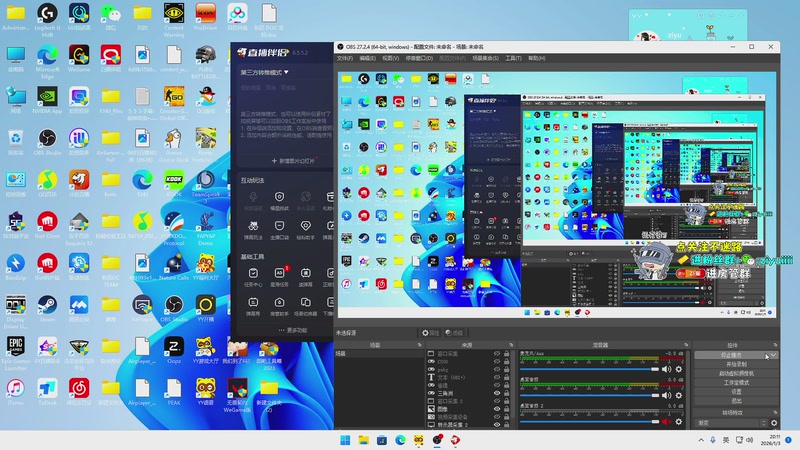Viewport: 800px width, 450px height.
Task: Start the virtual camera with 启动虚拟摄像机
Action: (736, 373)
